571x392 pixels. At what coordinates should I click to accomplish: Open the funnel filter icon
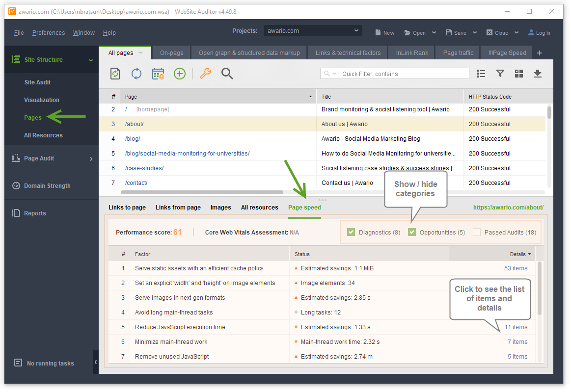tap(500, 74)
